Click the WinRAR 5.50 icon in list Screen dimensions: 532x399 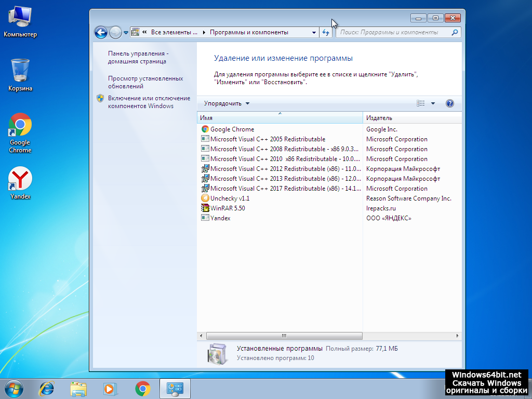tap(205, 208)
